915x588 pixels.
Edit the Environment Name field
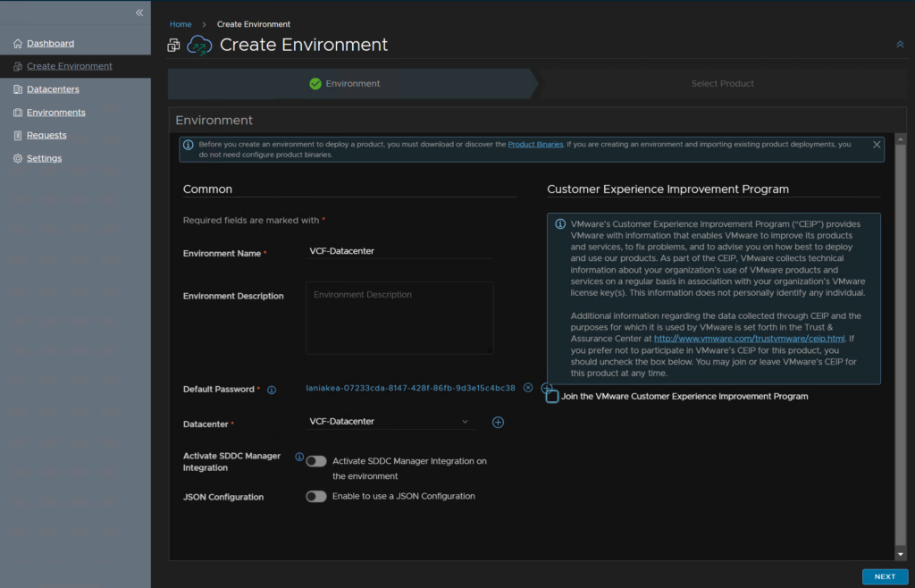pos(399,251)
